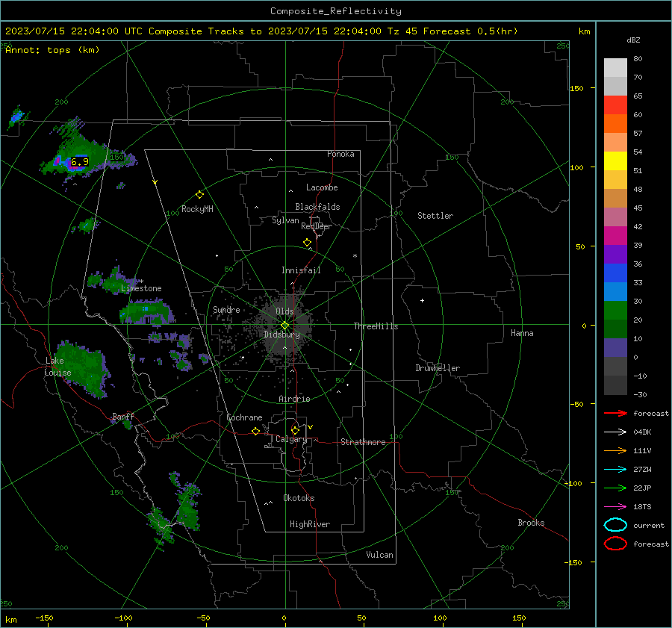Pick the yellow 54 dBZ color swatch
The image size is (672, 628).
[x=615, y=161]
